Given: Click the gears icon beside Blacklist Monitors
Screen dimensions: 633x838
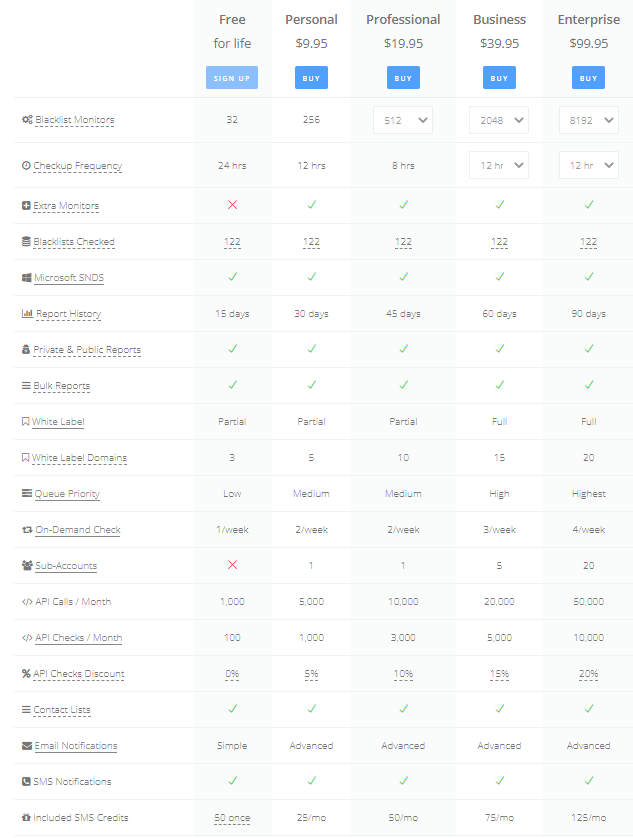Looking at the screenshot, I should 27,120.
